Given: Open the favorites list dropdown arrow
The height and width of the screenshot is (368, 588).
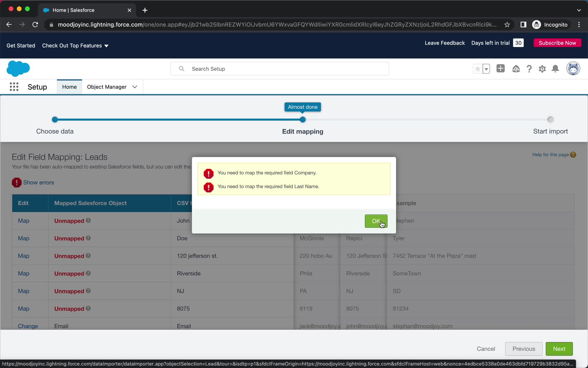Looking at the screenshot, I should (x=486, y=69).
